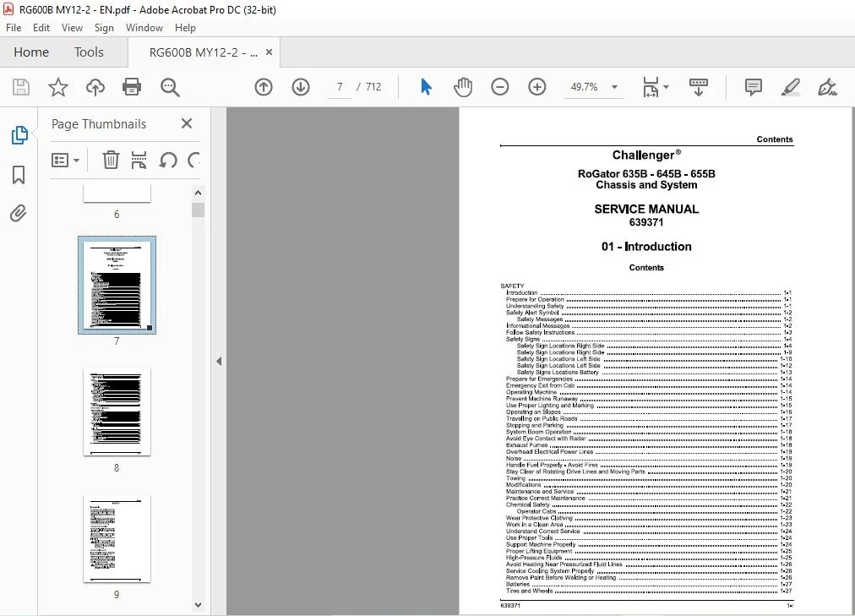This screenshot has width=855, height=616.
Task: Open Page Thumbnails panel icon in sidebar
Action: [x=19, y=134]
